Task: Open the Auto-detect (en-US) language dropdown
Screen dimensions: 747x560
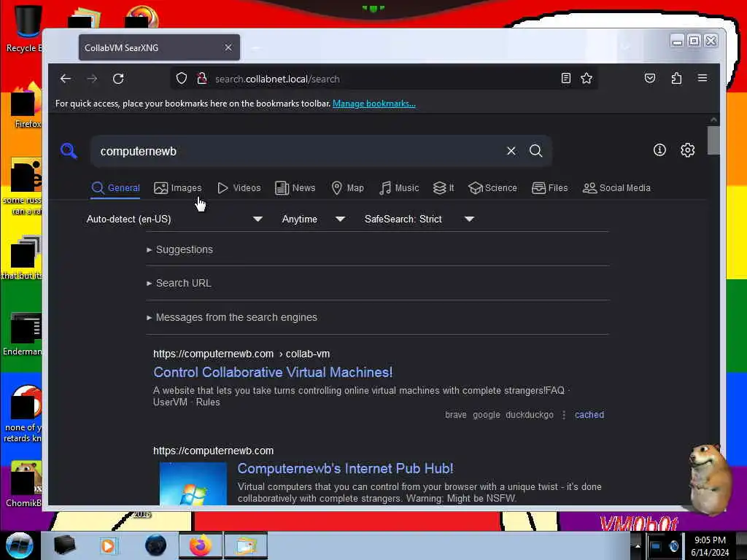Action: pyautogui.click(x=174, y=219)
